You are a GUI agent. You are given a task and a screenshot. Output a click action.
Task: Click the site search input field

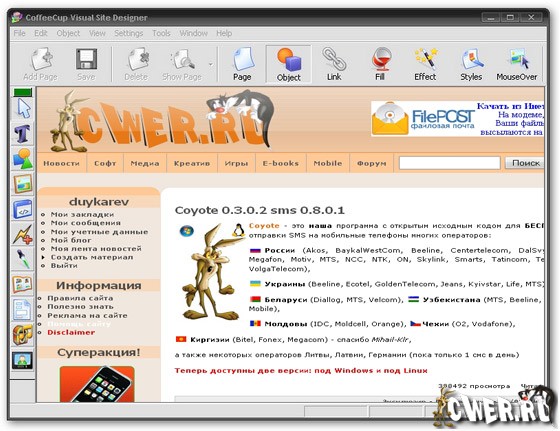[x=449, y=163]
